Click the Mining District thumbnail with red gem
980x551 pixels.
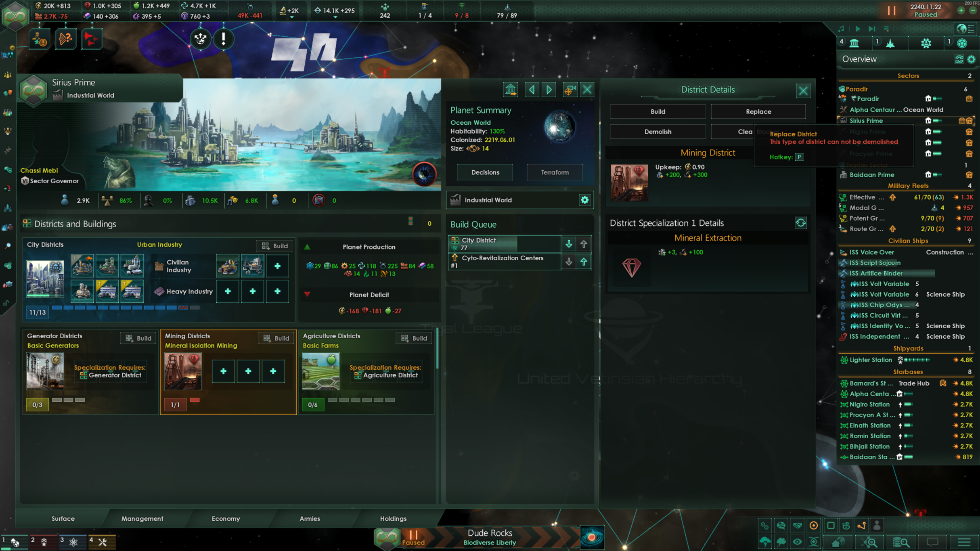click(x=629, y=183)
